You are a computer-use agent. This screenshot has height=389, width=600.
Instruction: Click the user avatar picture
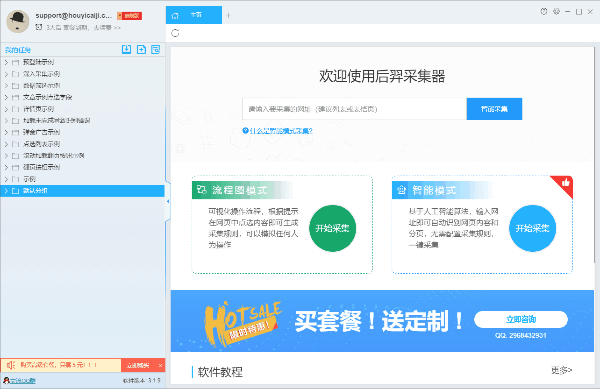coord(18,21)
